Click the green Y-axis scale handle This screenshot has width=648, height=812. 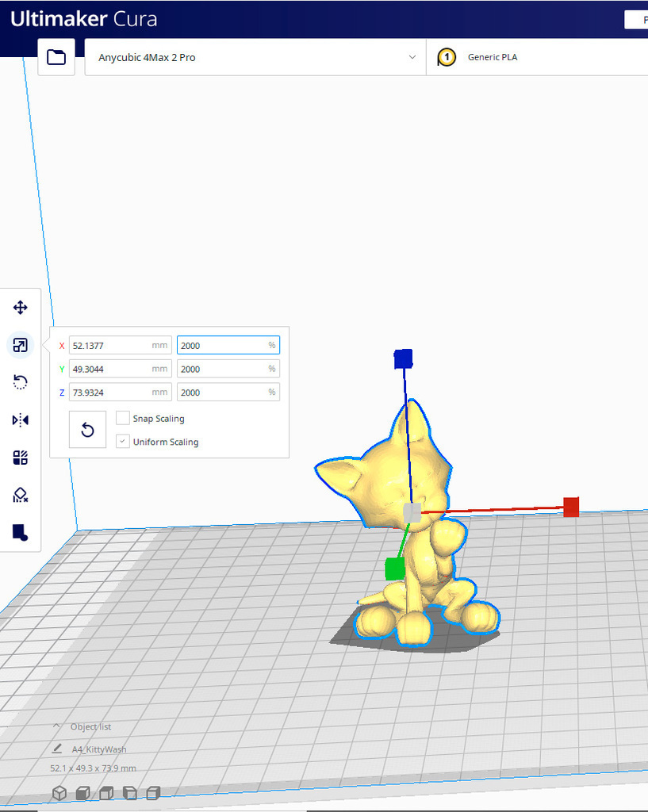point(395,569)
